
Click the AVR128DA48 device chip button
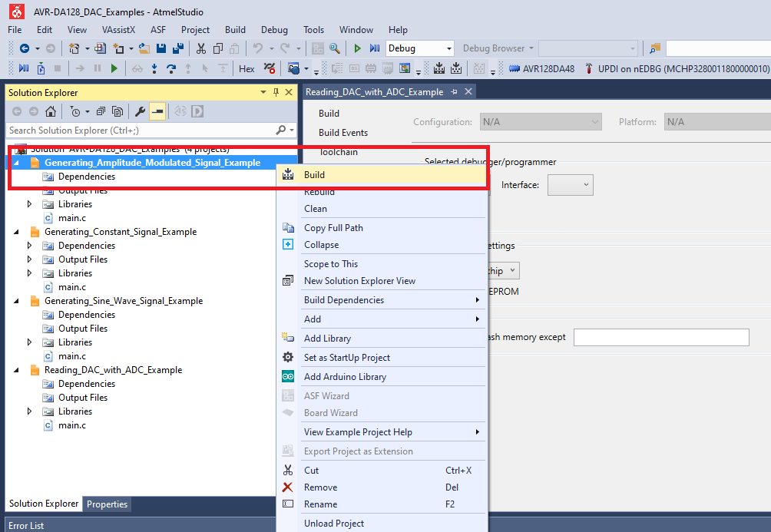(541, 69)
